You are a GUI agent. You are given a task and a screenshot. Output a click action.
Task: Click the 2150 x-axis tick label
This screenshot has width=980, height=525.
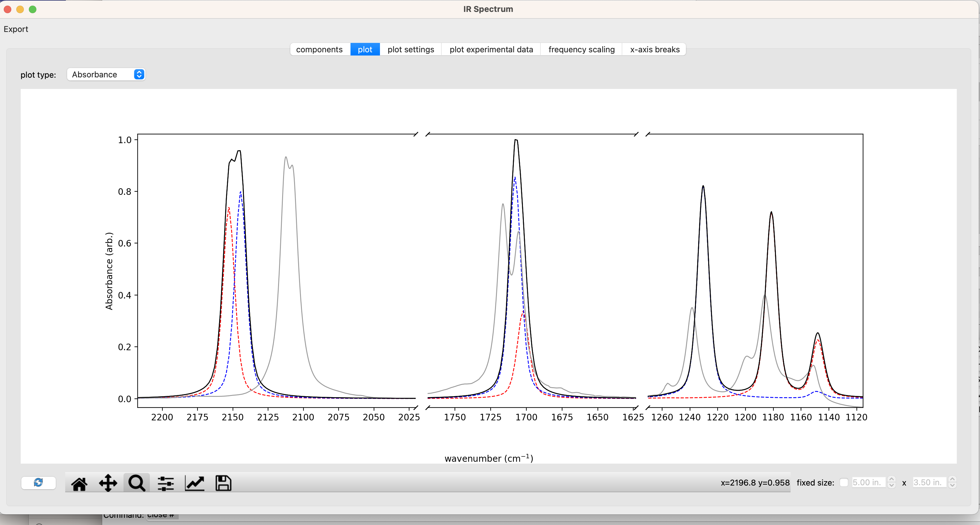coord(232,417)
